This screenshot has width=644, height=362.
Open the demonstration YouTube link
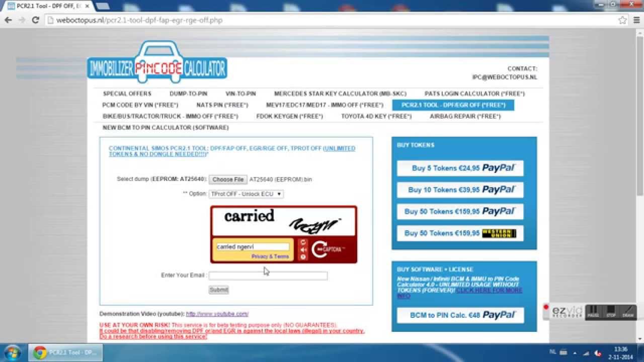click(x=217, y=314)
